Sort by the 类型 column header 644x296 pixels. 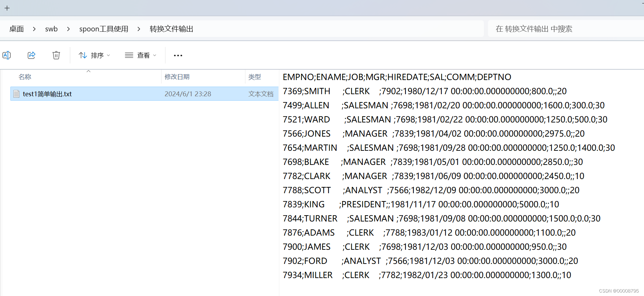(x=255, y=77)
